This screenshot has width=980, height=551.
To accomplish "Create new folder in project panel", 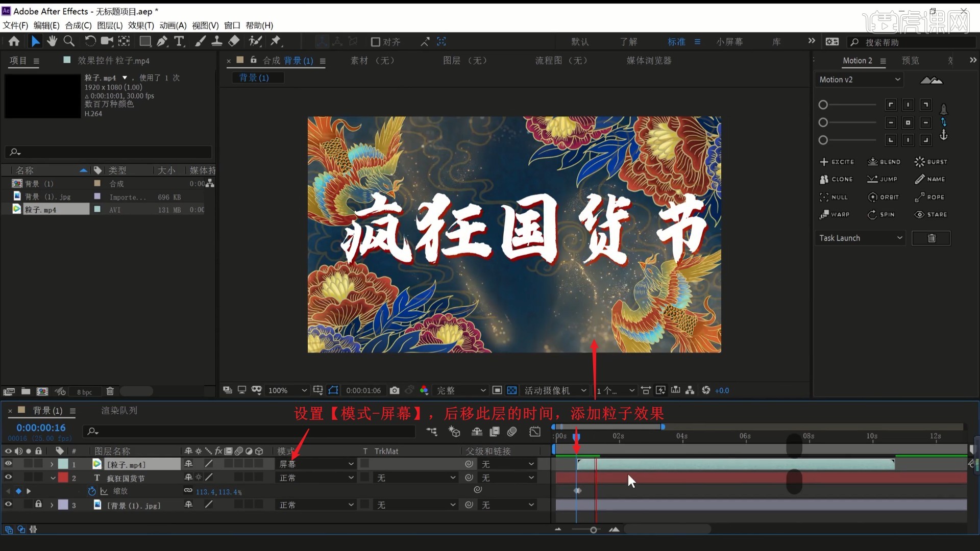I will pos(26,391).
